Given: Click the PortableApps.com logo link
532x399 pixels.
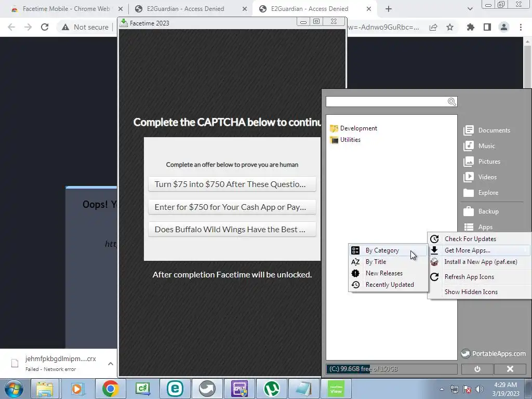Looking at the screenshot, I should tap(494, 353).
